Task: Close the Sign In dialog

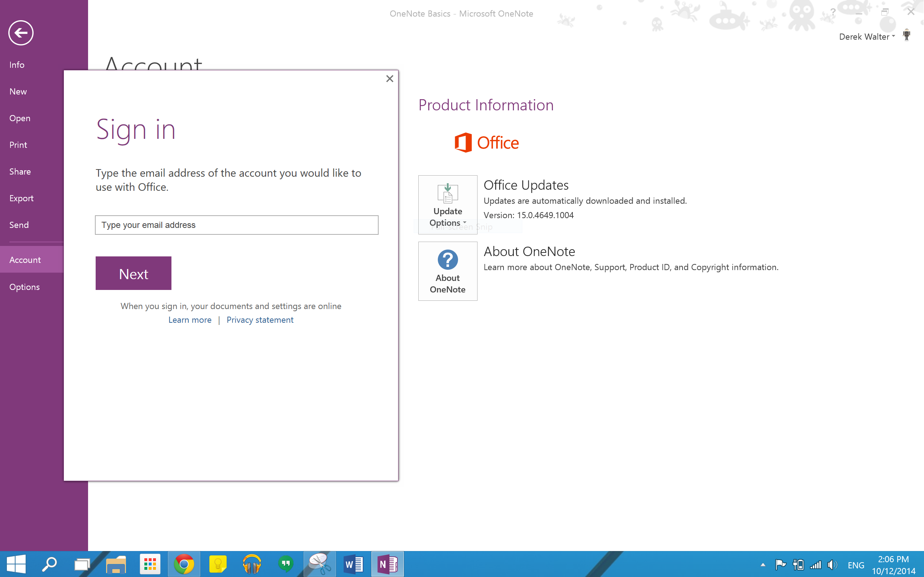Action: coord(389,78)
